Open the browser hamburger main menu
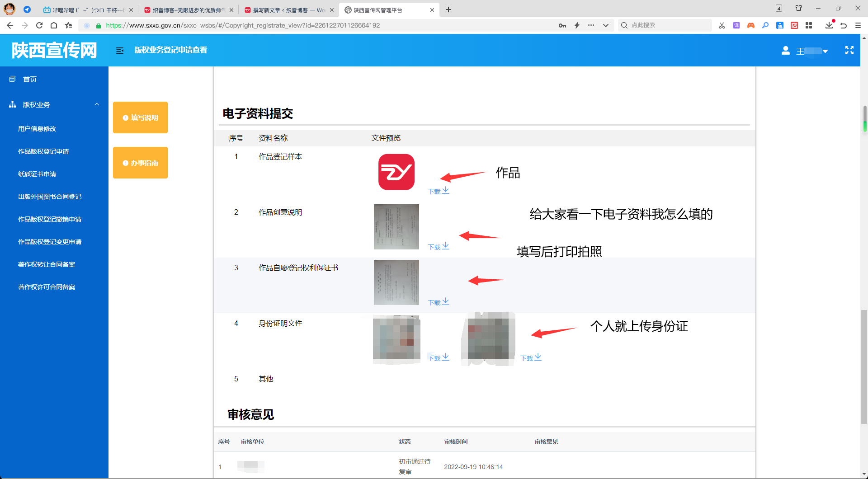This screenshot has height=479, width=868. click(858, 25)
